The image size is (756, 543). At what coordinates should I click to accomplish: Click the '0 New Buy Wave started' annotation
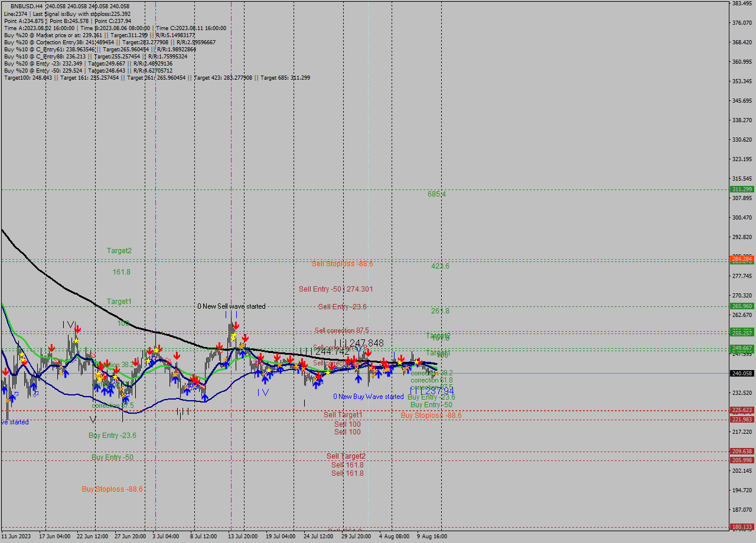pos(369,396)
